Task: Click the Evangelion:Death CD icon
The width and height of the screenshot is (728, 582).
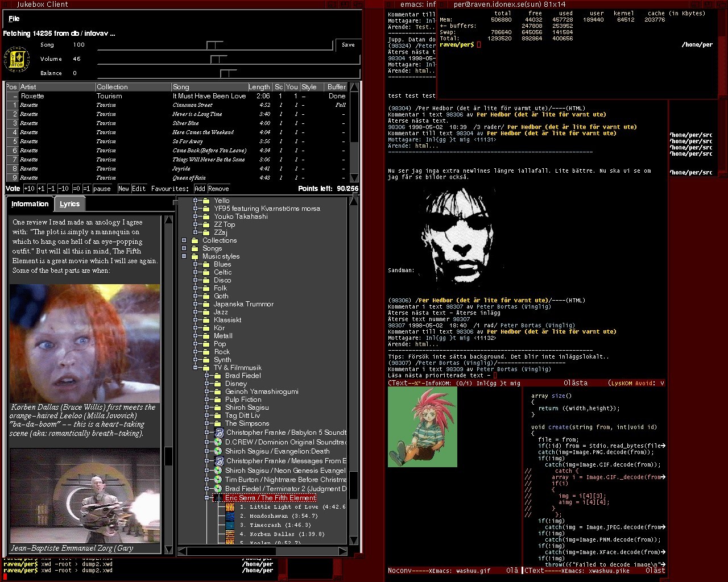Action: [x=218, y=451]
